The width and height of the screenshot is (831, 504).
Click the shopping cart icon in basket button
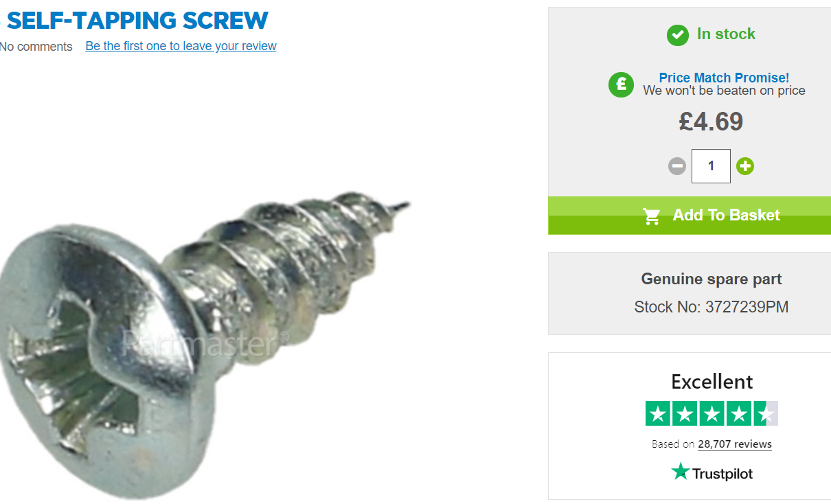tap(652, 216)
